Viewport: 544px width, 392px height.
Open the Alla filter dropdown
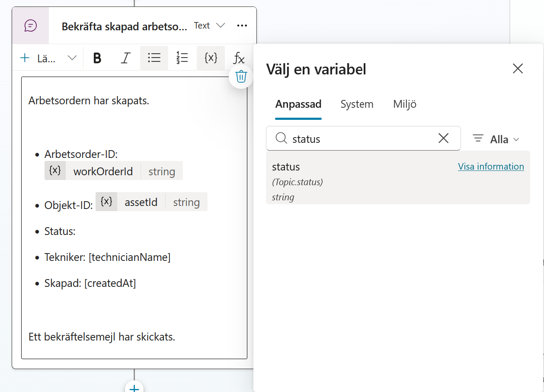496,139
